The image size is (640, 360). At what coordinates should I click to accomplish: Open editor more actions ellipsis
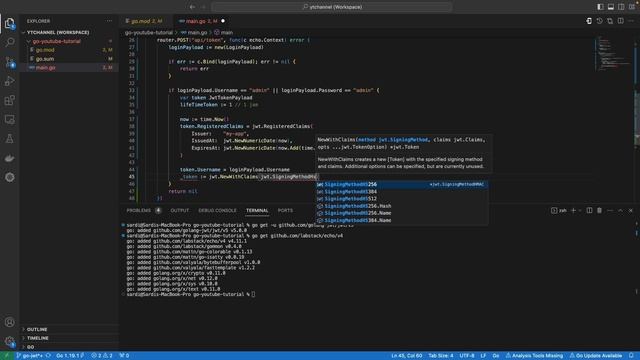631,21
